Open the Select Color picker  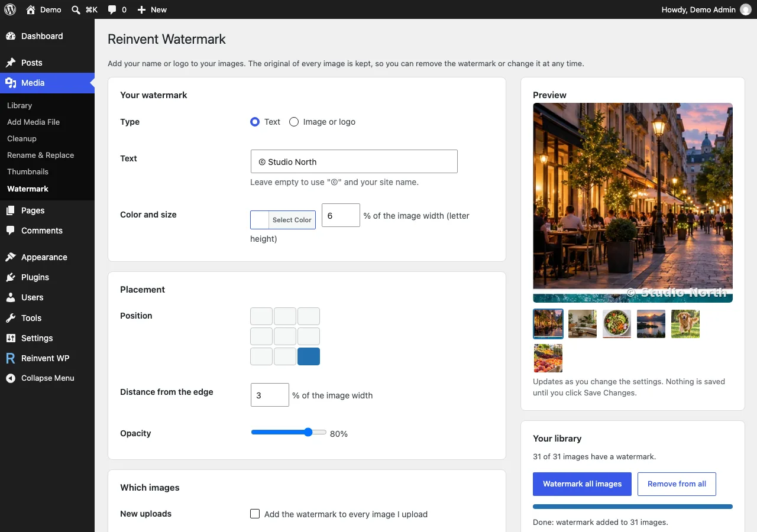point(283,220)
